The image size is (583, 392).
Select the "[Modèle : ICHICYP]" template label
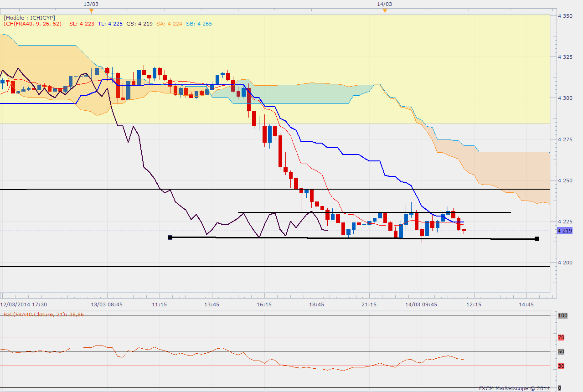point(29,17)
